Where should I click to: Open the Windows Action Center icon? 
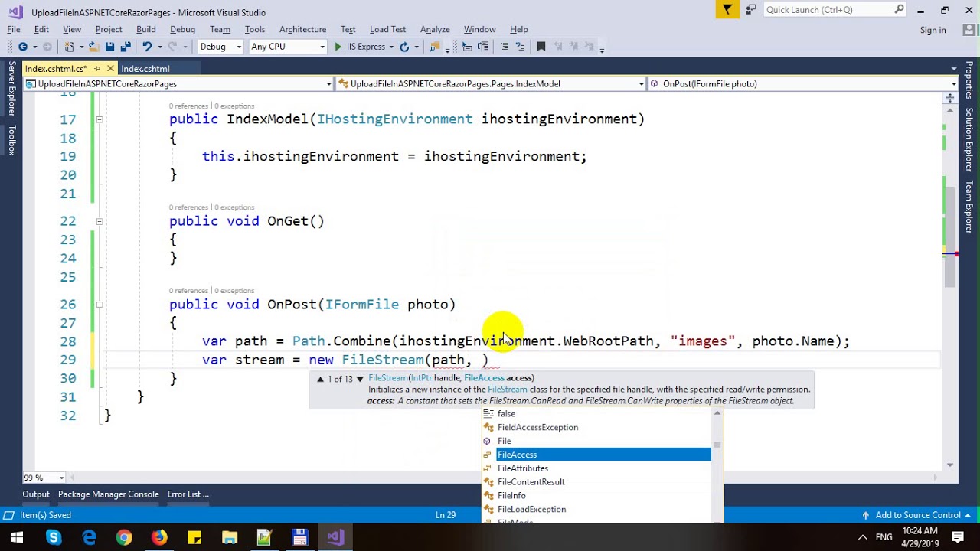(x=959, y=537)
